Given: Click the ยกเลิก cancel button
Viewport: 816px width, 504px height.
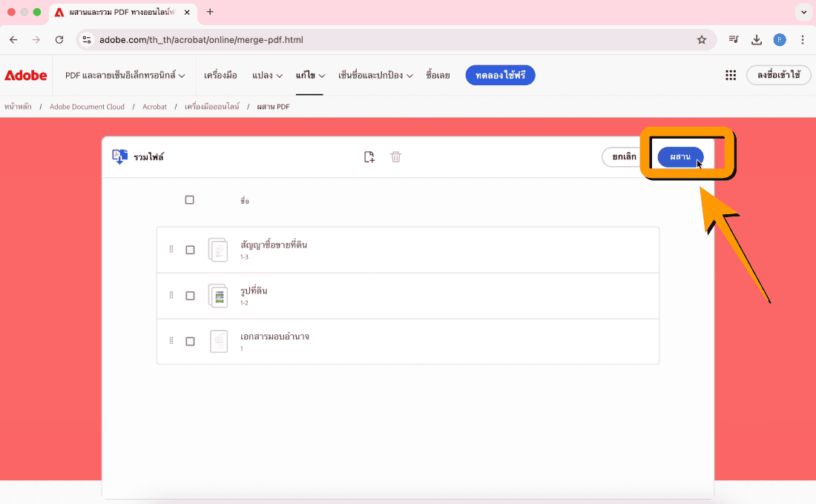Looking at the screenshot, I should pos(624,157).
